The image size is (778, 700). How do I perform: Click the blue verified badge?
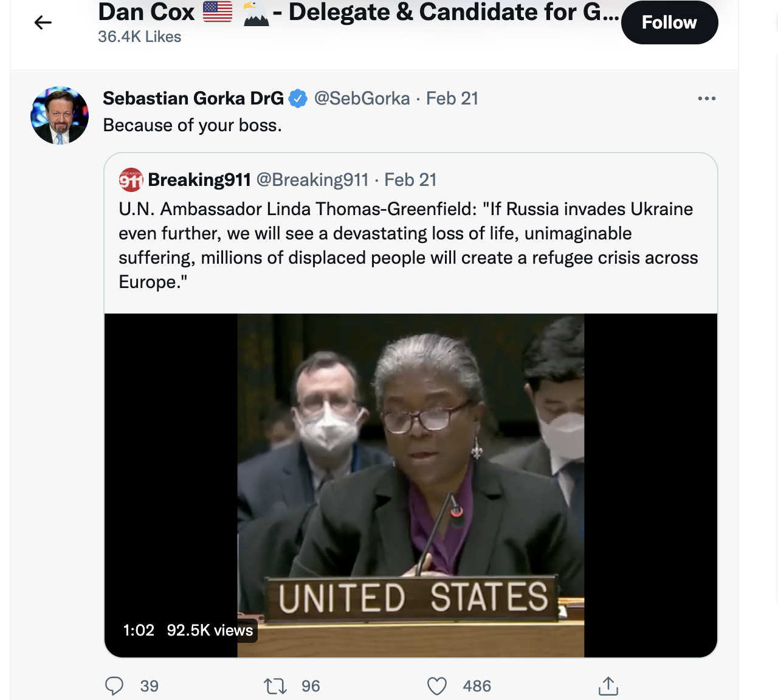pos(298,98)
